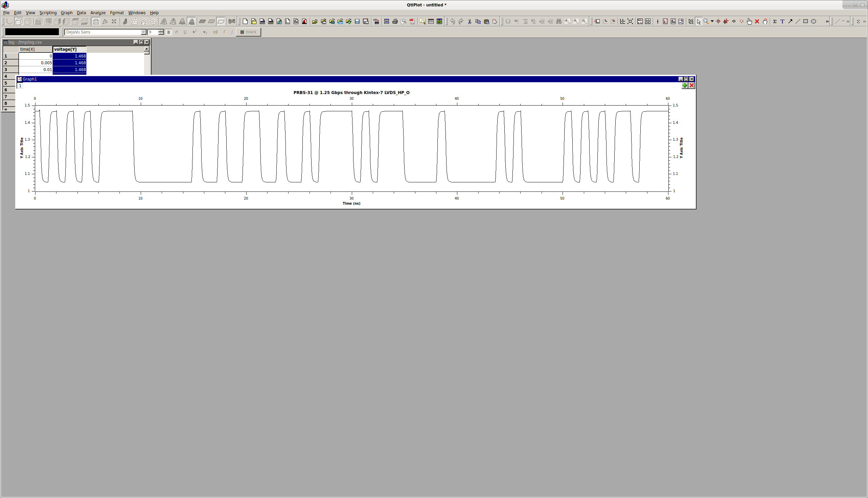The width and height of the screenshot is (868, 498).
Task: Click the add layer icon
Action: pyautogui.click(x=597, y=22)
